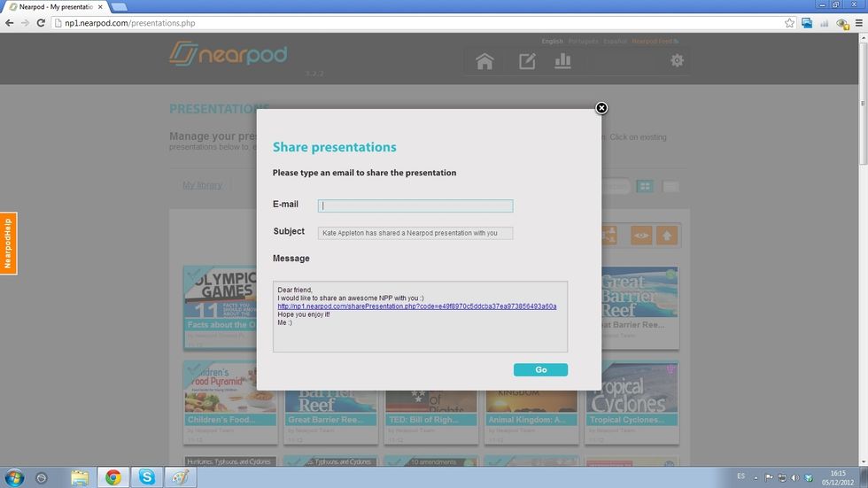This screenshot has width=868, height=488.
Task: Bookmark this page with the star
Action: pos(789,23)
